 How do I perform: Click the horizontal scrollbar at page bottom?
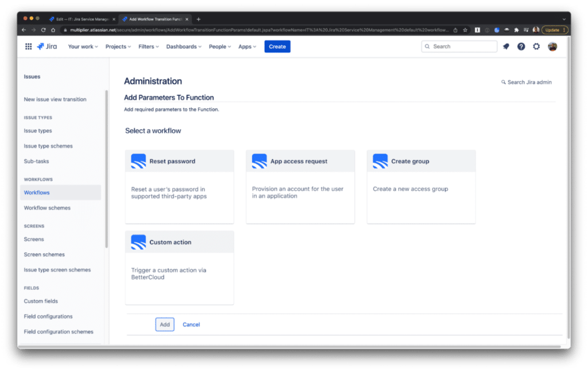(289, 347)
